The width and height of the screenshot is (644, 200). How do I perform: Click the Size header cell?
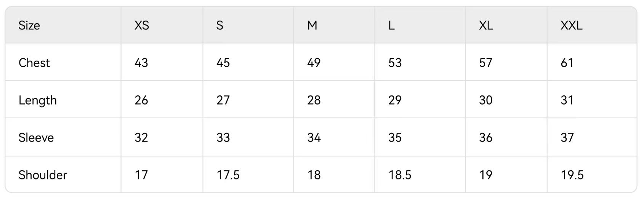coord(29,26)
